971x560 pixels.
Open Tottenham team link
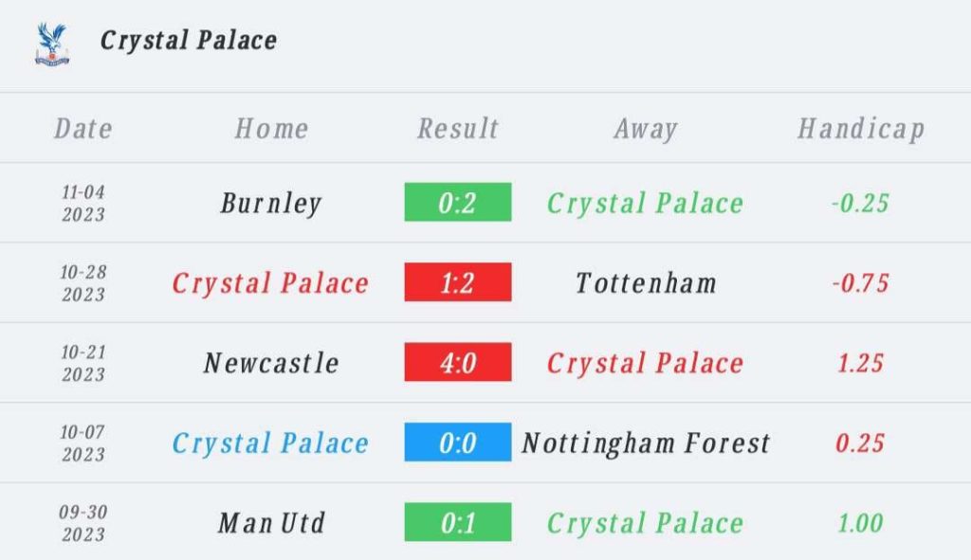point(646,283)
